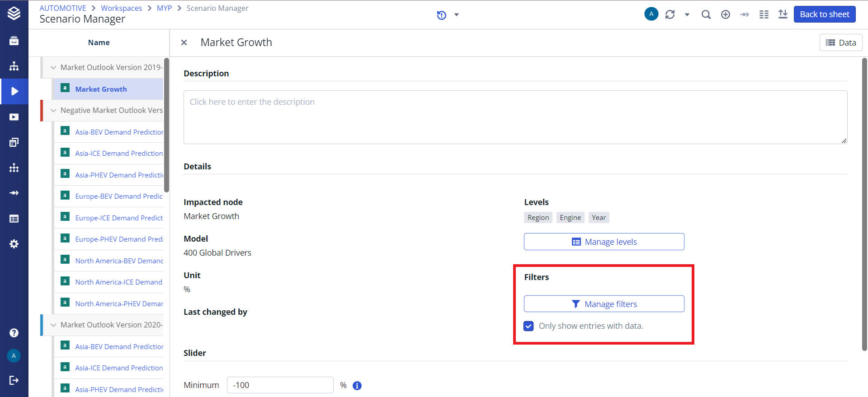Uncheck Only show entries with data

(528, 326)
